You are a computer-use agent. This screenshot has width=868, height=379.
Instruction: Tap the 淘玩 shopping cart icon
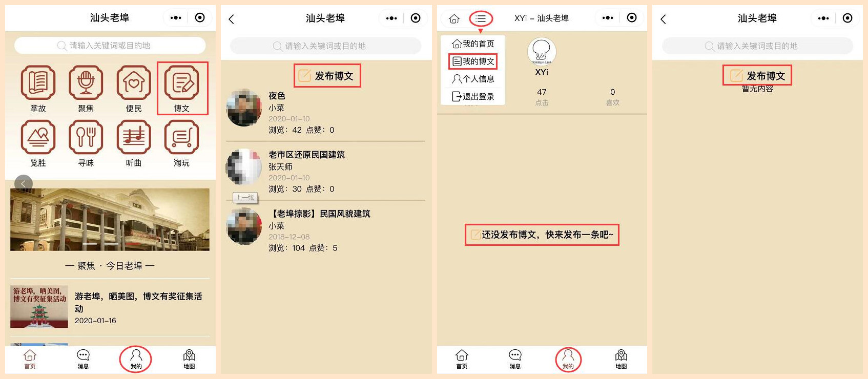[x=182, y=137]
